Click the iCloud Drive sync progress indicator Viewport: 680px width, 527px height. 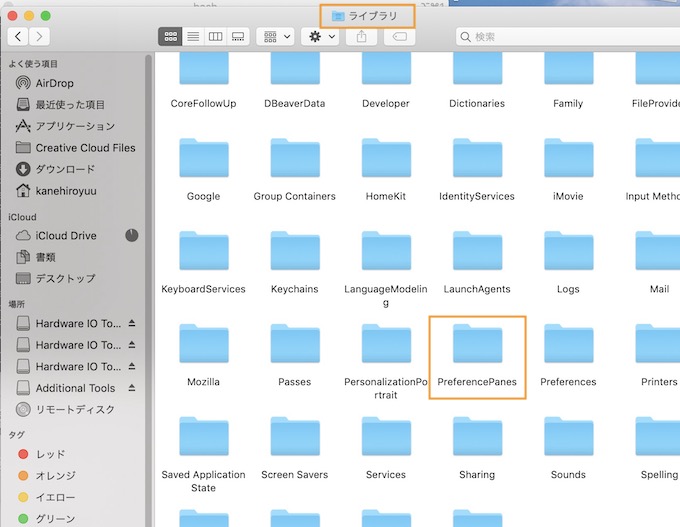132,236
